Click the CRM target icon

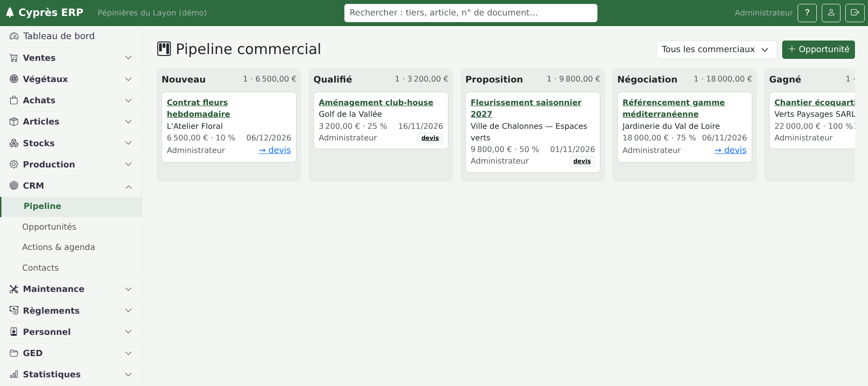click(14, 186)
